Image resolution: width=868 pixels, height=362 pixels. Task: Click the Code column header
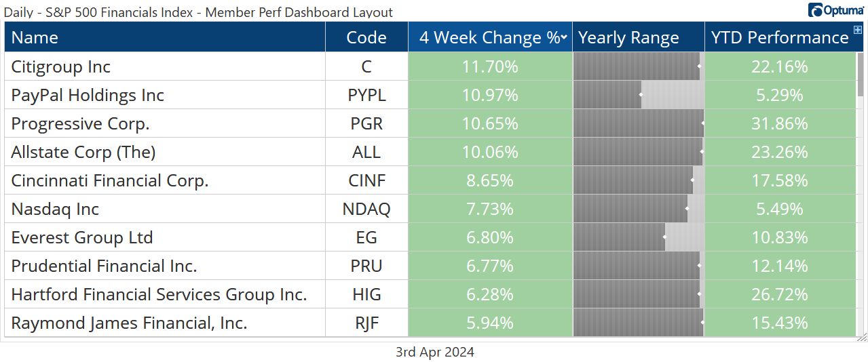pos(366,38)
